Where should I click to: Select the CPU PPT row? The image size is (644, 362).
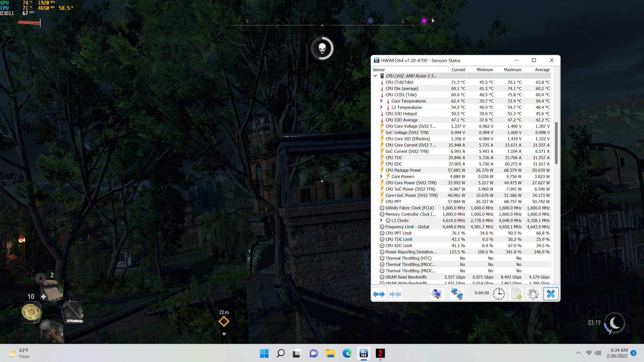pyautogui.click(x=461, y=202)
